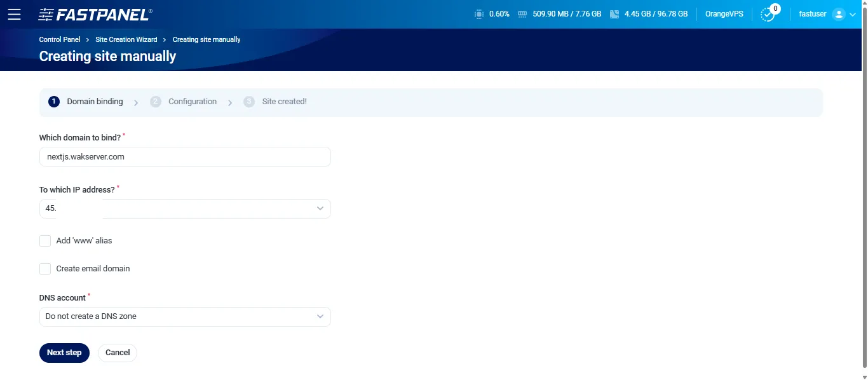868x380 pixels.
Task: Click the disk space usage icon
Action: 614,13
